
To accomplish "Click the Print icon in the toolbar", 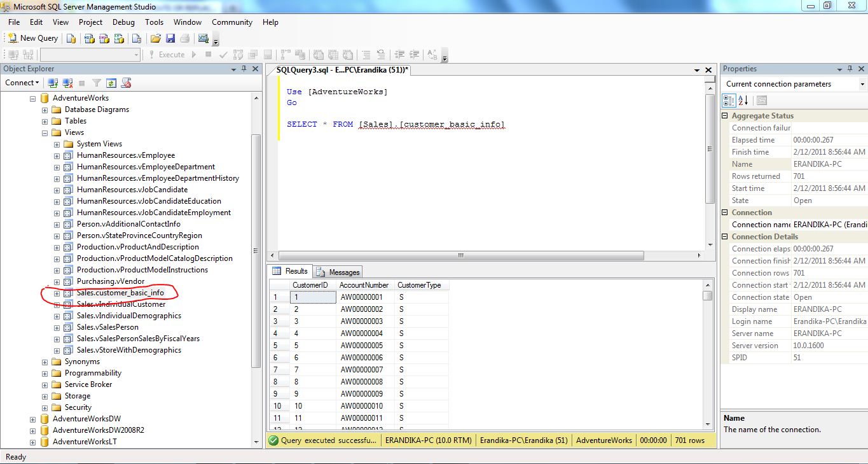I will (185, 38).
